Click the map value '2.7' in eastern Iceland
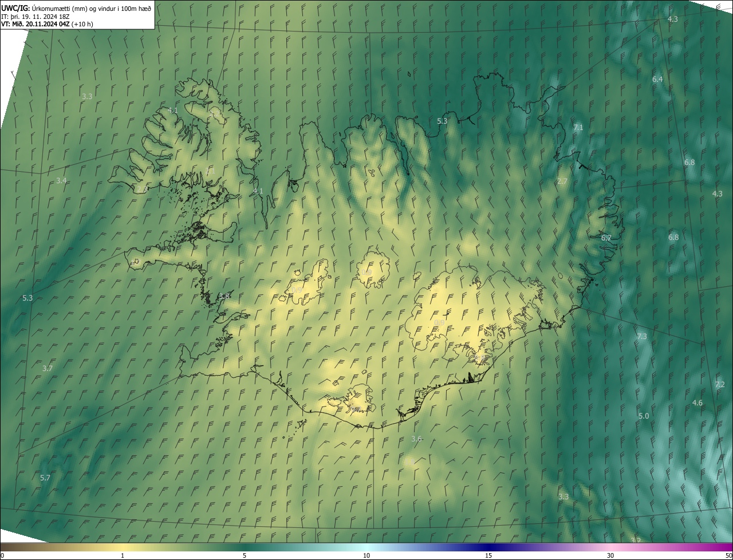 (x=562, y=182)
